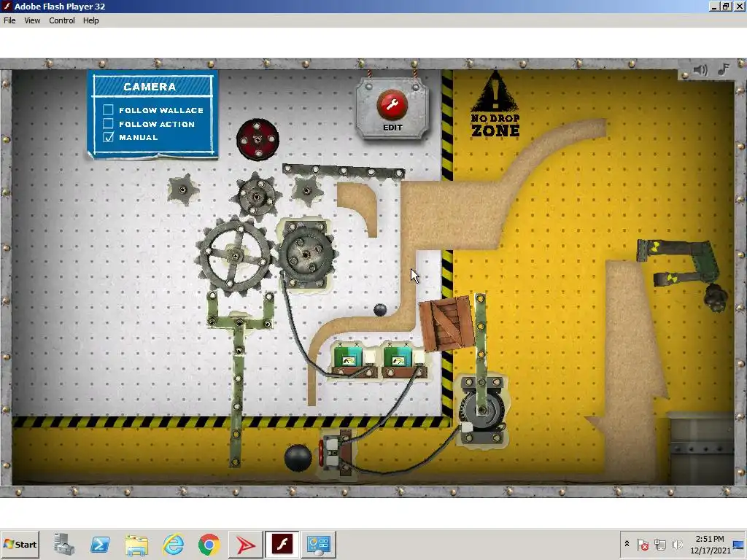
Task: Click the No Drop Zone warning sign
Action: coord(495,105)
